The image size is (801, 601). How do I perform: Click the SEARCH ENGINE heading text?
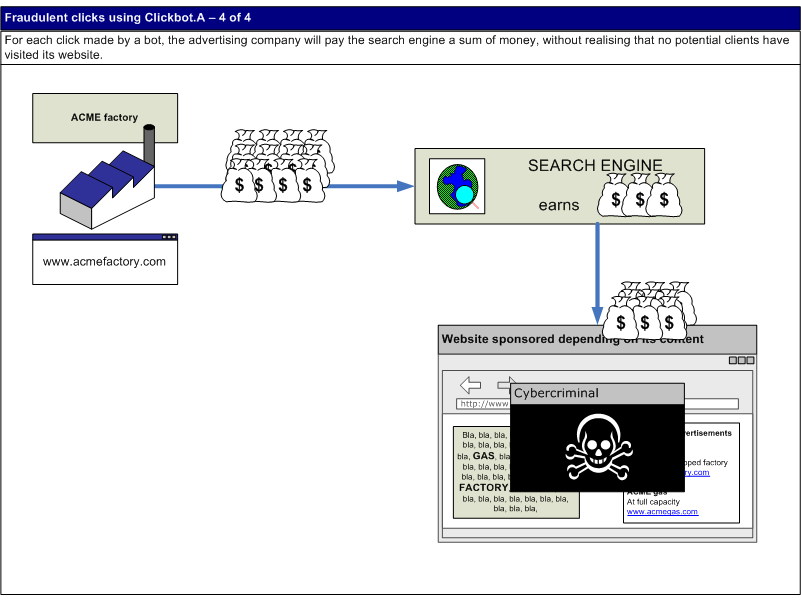tap(595, 165)
